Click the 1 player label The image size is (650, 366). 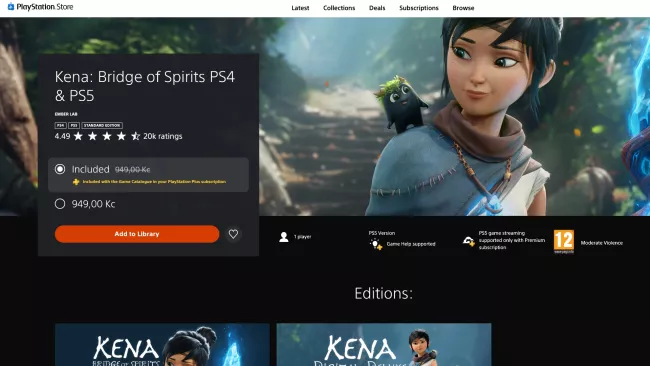pos(303,237)
